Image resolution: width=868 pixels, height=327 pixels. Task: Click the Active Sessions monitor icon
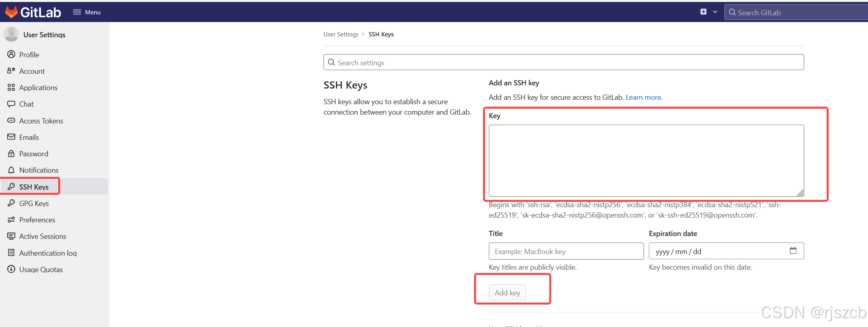[11, 236]
